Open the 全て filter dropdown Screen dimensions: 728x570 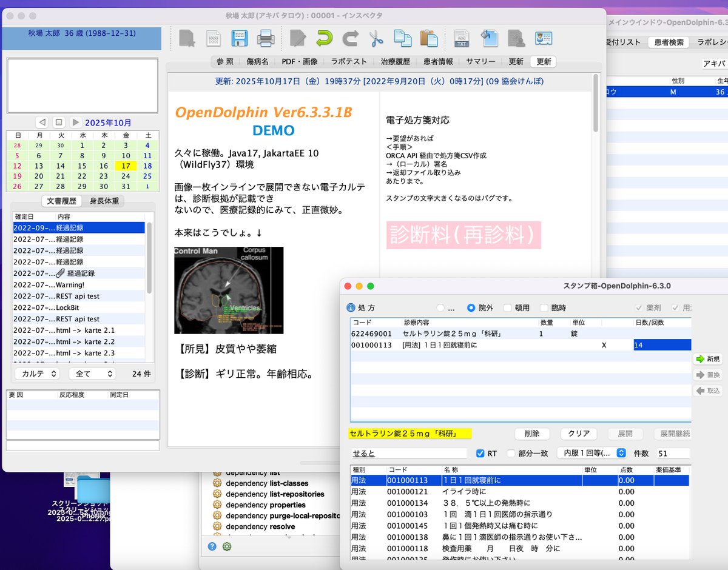click(x=92, y=374)
